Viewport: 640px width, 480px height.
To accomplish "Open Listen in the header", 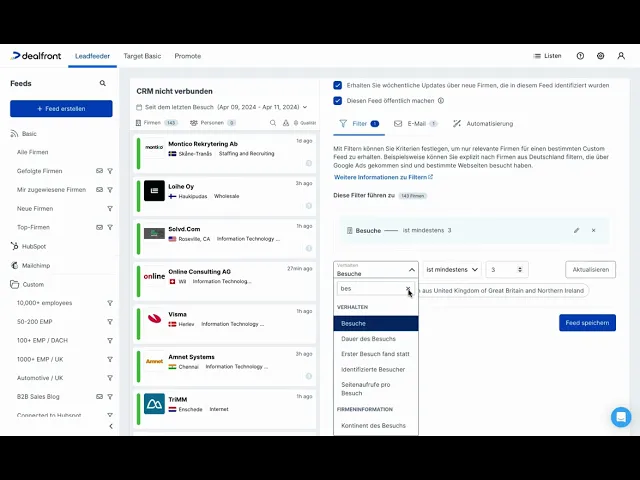I will click(547, 56).
